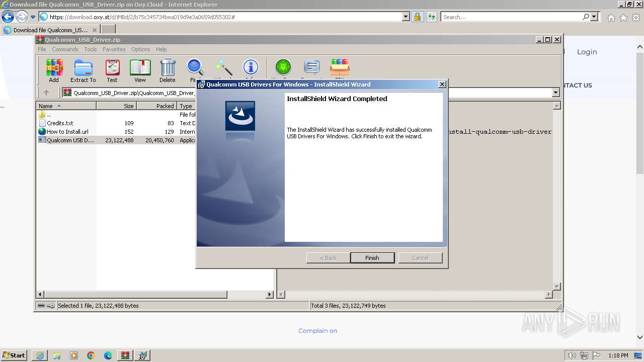The image size is (644, 362).
Task: Click the search magnifier in IE search box
Action: pos(586,17)
